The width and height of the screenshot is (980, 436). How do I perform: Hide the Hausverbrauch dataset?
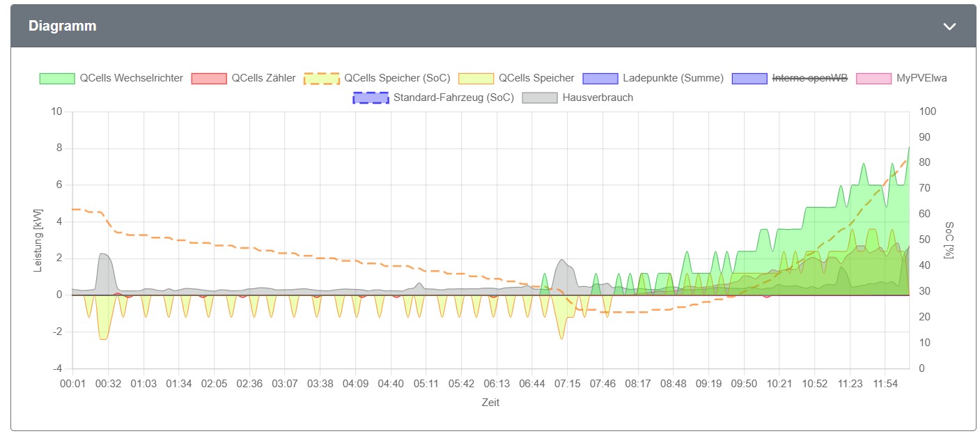tap(598, 98)
